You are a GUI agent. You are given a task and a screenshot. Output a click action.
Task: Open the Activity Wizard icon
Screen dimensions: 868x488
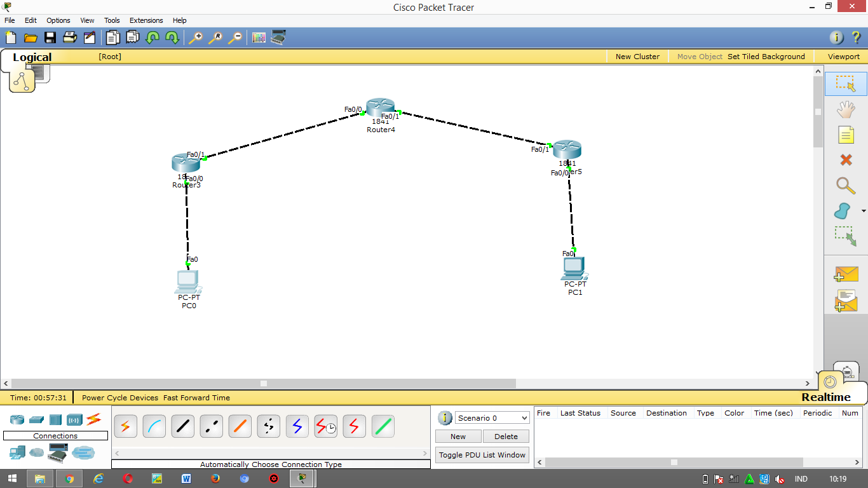pyautogui.click(x=89, y=37)
